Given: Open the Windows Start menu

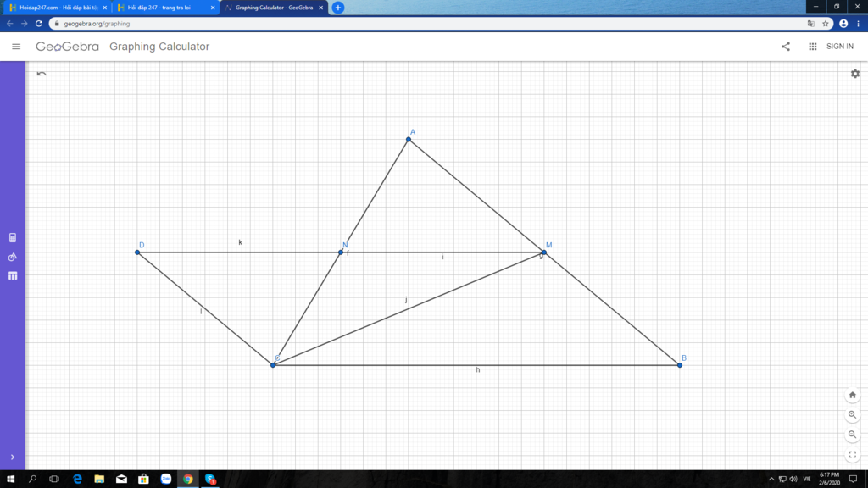Looking at the screenshot, I should coord(10,480).
